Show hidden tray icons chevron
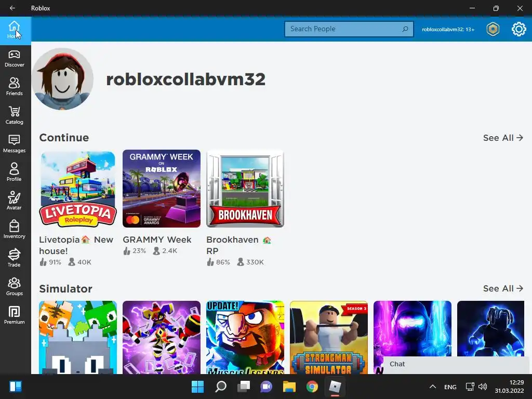 [433, 387]
